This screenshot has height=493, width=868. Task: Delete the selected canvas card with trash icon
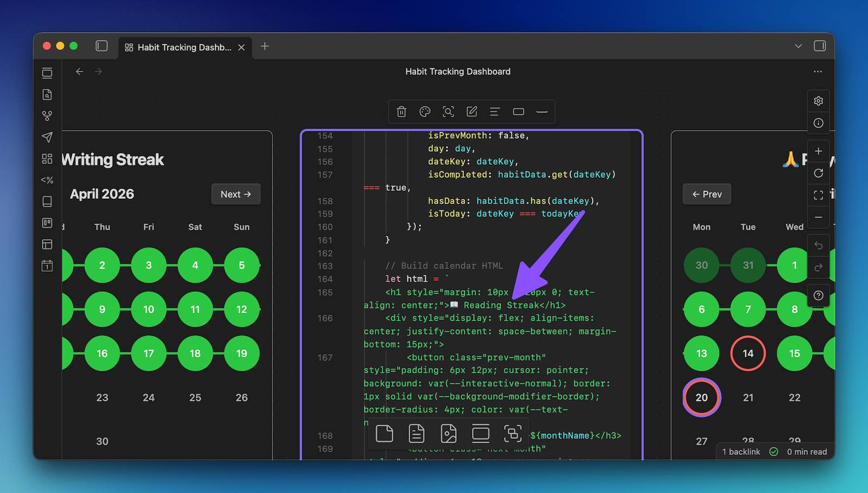[401, 112]
